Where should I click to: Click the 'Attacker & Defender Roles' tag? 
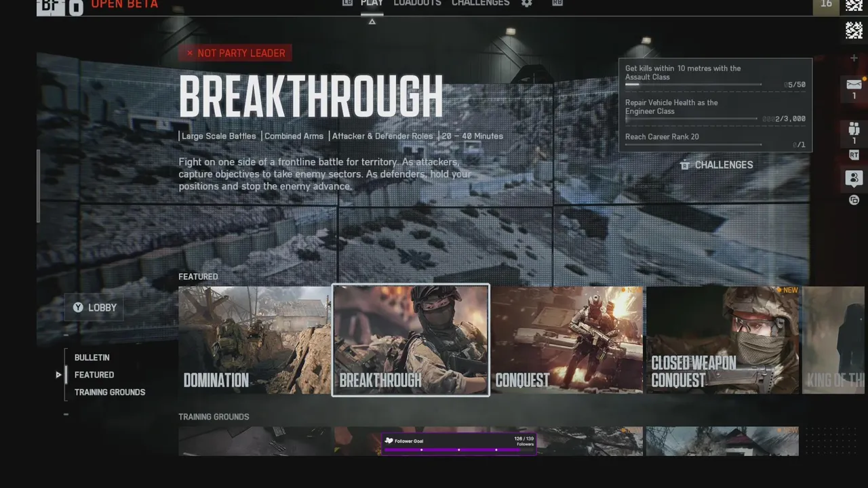(382, 136)
